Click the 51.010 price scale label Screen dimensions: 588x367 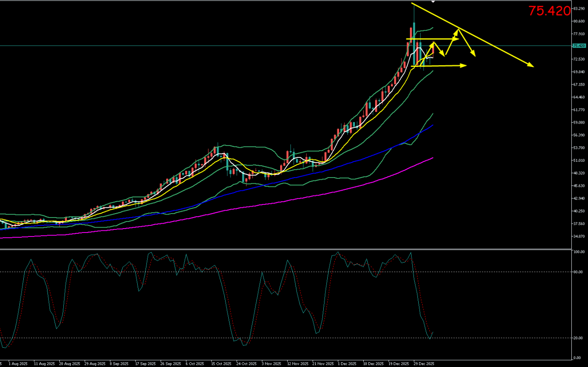pos(578,160)
